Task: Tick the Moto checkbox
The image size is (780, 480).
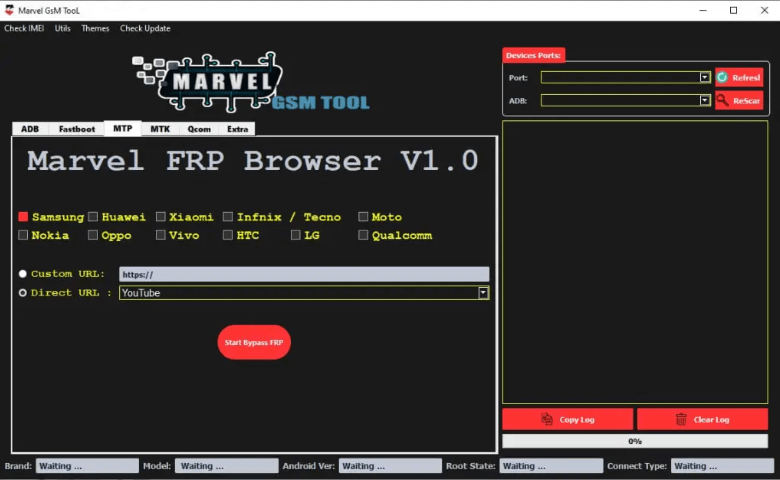Action: coord(363,216)
